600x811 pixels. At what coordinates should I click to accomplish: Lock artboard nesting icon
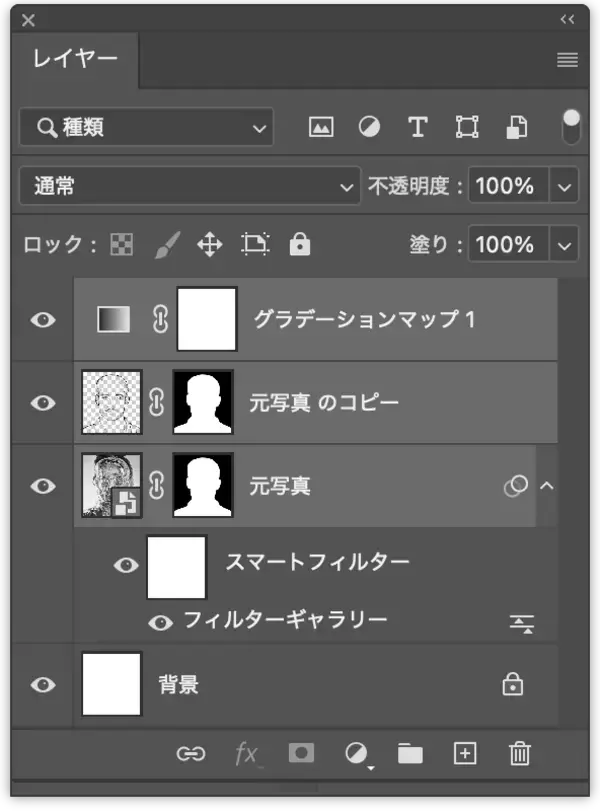click(x=255, y=244)
